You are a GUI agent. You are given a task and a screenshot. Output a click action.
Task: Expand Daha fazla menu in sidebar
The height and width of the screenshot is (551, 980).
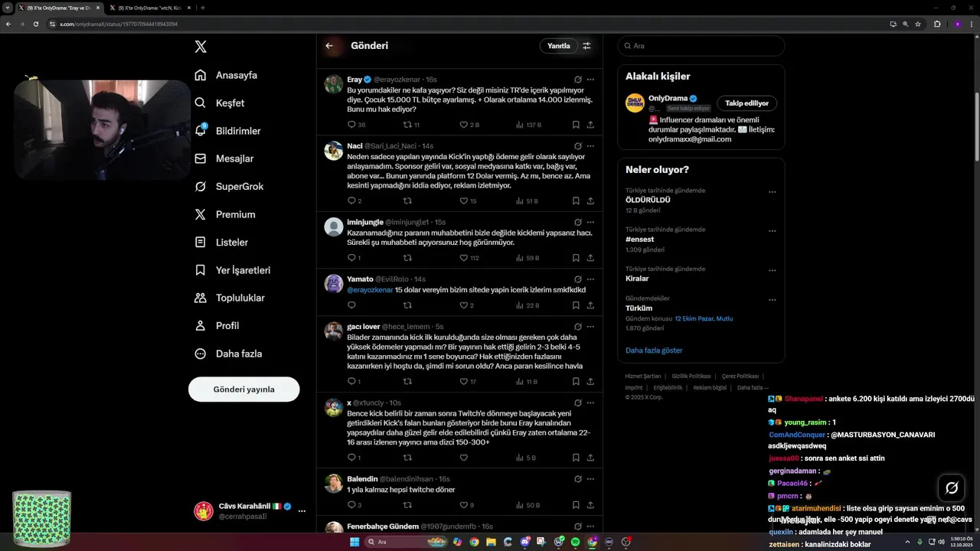228,354
